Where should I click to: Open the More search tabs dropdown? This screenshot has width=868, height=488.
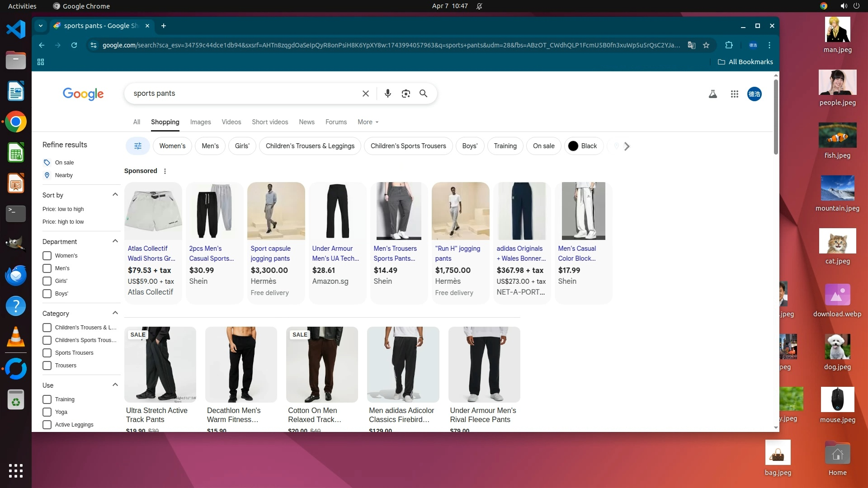pos(368,122)
